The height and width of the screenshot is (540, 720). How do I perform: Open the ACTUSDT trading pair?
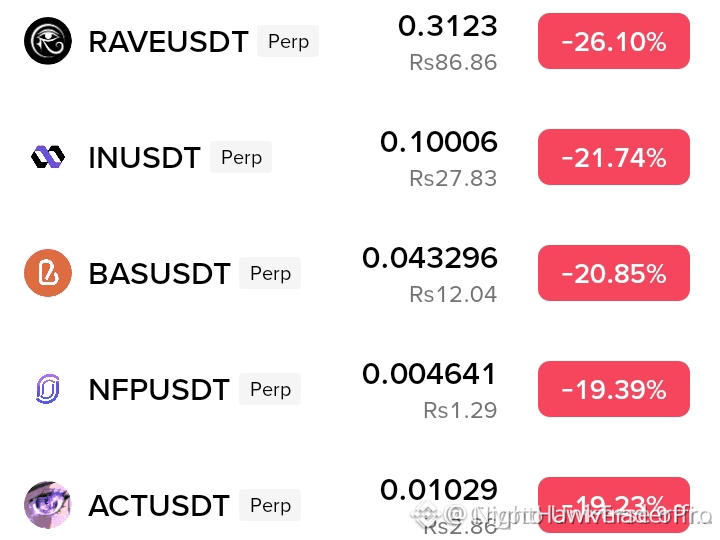[x=159, y=505]
